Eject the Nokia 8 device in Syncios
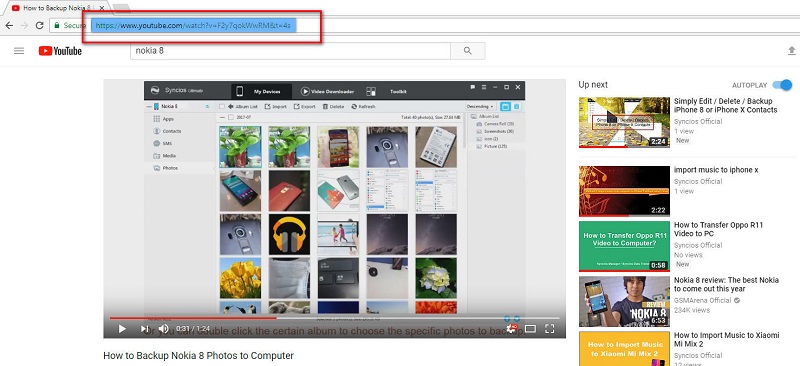800x366 pixels. (x=208, y=107)
